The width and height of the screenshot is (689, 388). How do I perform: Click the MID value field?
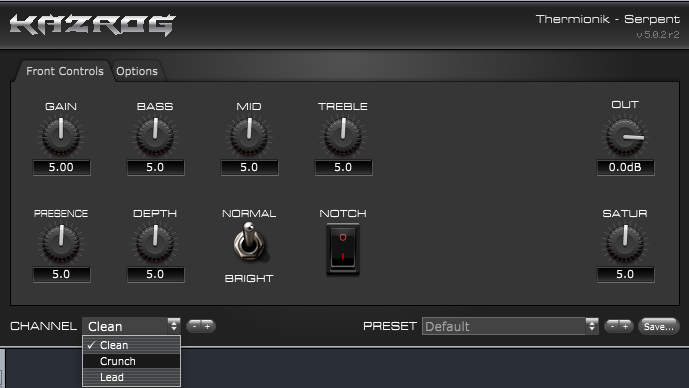(249, 167)
